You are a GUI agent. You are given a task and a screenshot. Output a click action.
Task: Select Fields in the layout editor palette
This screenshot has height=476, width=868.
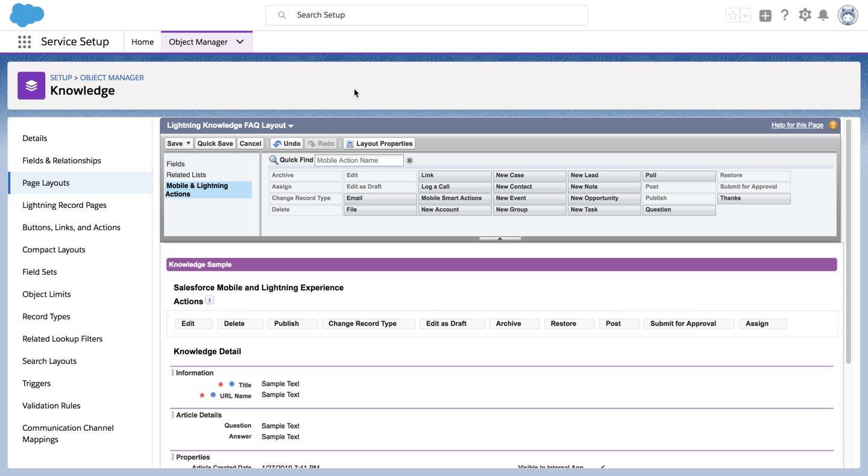tap(175, 163)
